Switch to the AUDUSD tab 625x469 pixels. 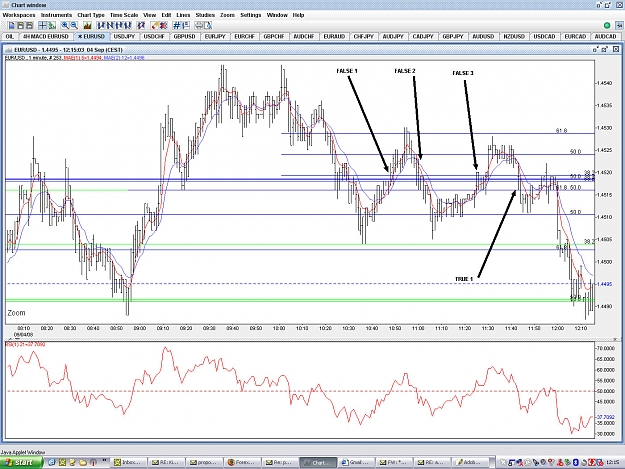(x=483, y=36)
